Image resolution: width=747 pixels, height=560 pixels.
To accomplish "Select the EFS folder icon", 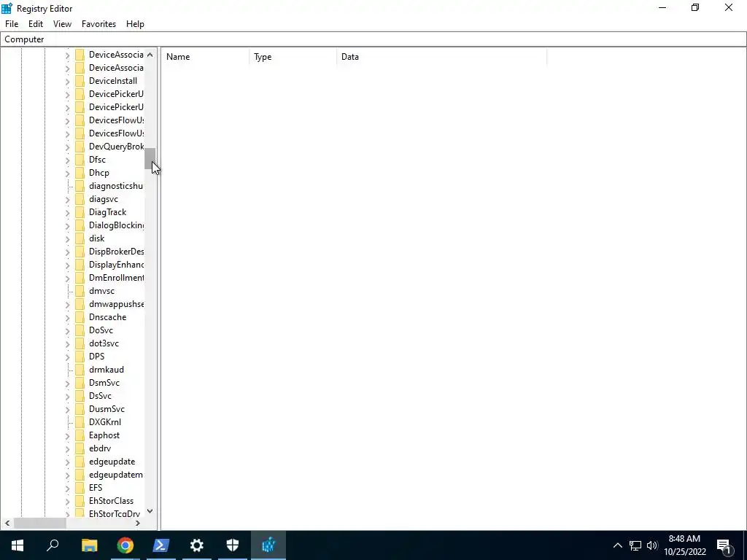I will tap(80, 488).
